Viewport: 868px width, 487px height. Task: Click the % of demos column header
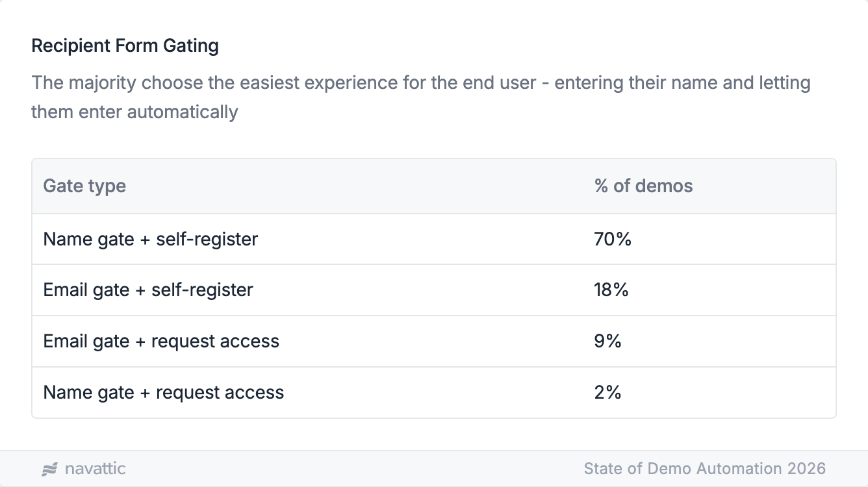[643, 186]
